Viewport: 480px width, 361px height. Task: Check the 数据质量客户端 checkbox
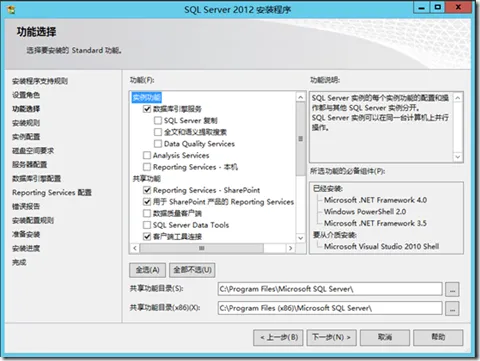pyautogui.click(x=147, y=213)
